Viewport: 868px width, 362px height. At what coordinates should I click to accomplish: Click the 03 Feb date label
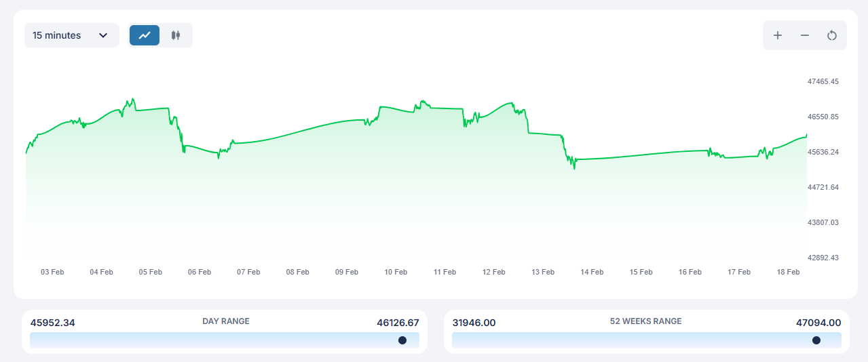tap(52, 272)
